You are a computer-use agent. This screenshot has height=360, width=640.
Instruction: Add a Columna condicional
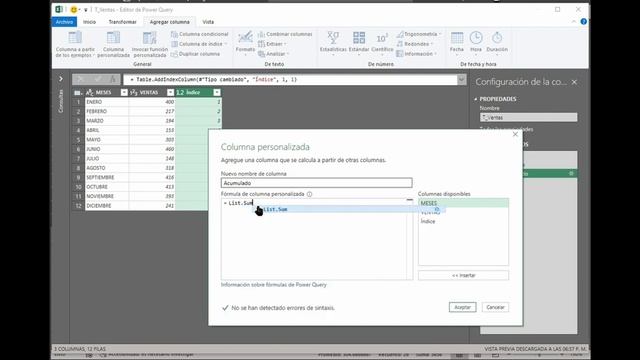coord(200,34)
